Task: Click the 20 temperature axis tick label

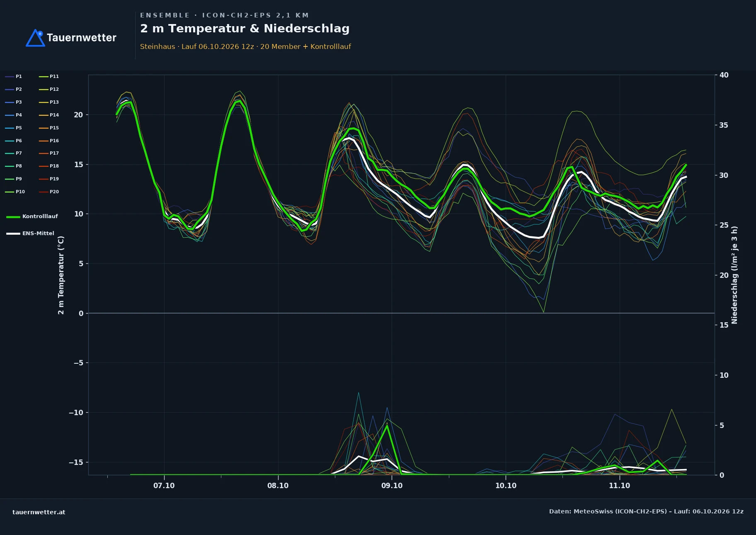Action: pos(78,115)
